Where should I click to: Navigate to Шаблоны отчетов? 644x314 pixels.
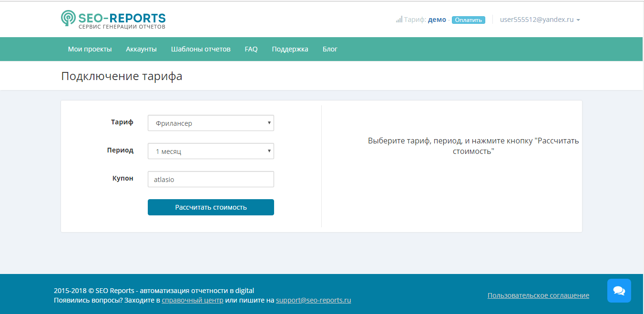coord(201,49)
